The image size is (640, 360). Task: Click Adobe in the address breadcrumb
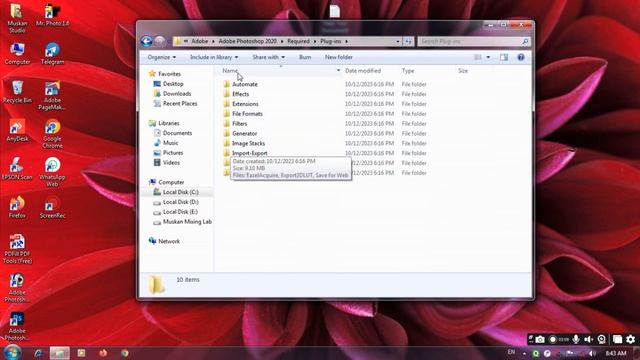pos(200,41)
